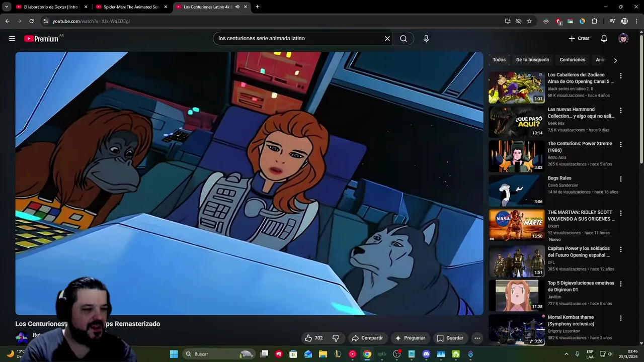Open YouTube notifications bell
The height and width of the screenshot is (362, 644).
coord(604,39)
